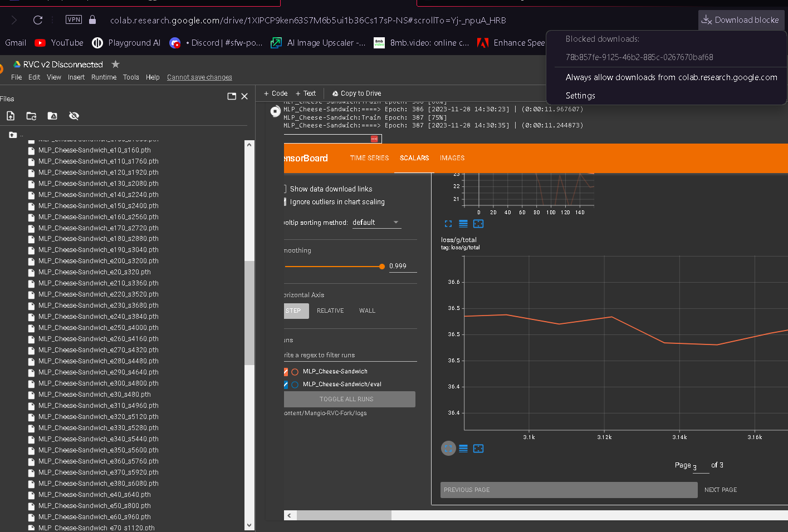The height and width of the screenshot is (532, 788).
Task: Select WALL horizontal axis
Action: click(x=367, y=311)
